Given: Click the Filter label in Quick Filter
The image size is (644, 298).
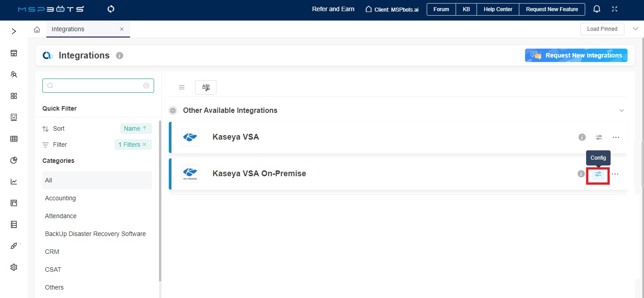Looking at the screenshot, I should pyautogui.click(x=60, y=145).
